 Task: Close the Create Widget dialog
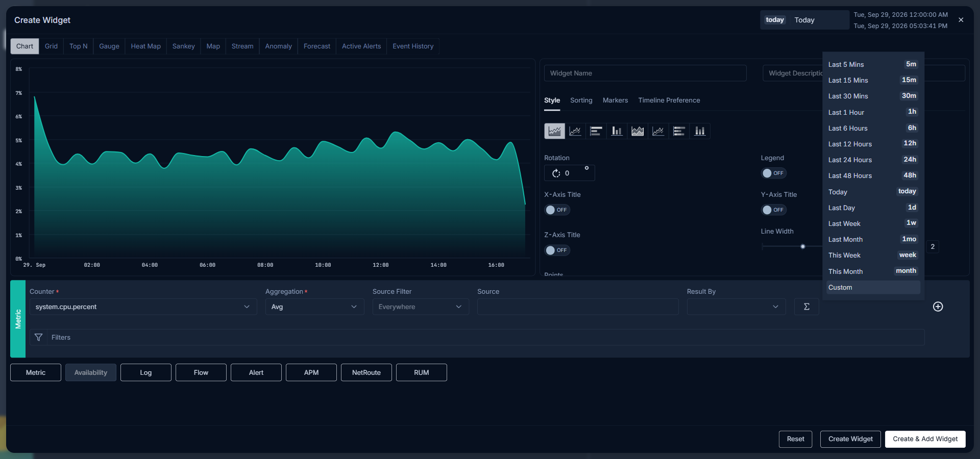[961, 20]
